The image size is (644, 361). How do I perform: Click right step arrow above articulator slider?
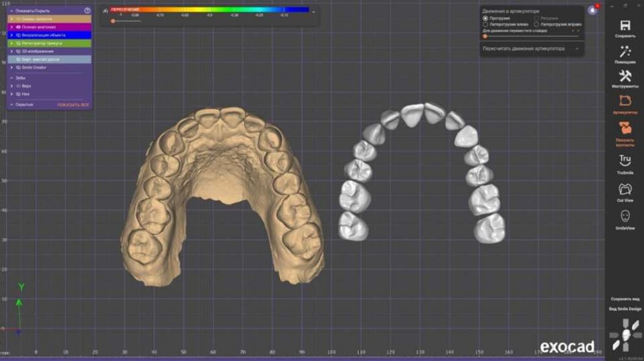coord(579,31)
